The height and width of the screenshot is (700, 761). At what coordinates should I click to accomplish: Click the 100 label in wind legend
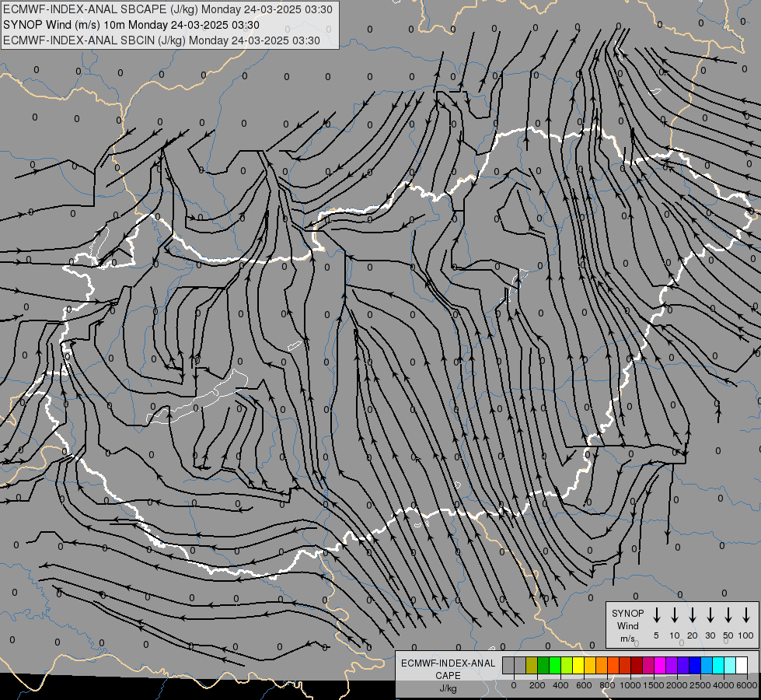746,635
